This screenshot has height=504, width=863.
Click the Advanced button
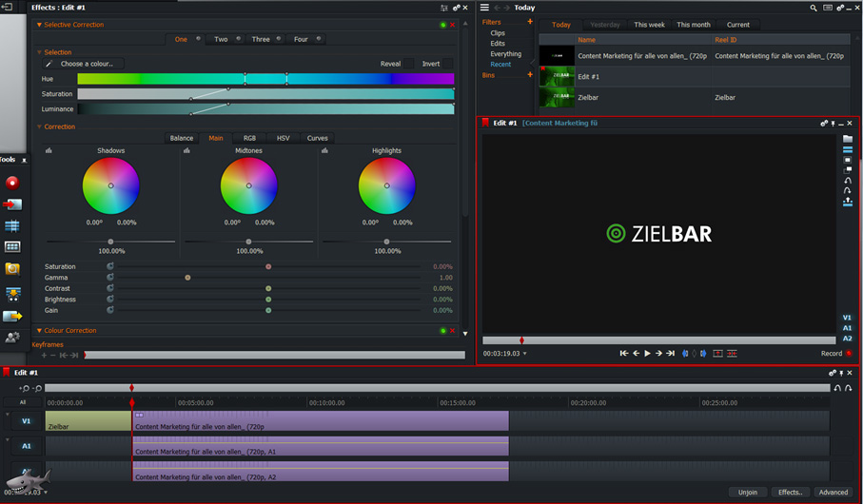point(833,493)
